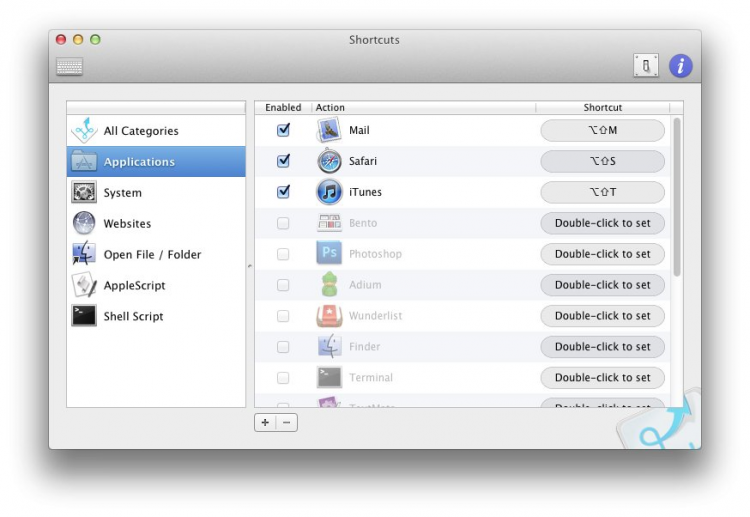750x517 pixels.
Task: Sort by the Action column header
Action: point(424,108)
